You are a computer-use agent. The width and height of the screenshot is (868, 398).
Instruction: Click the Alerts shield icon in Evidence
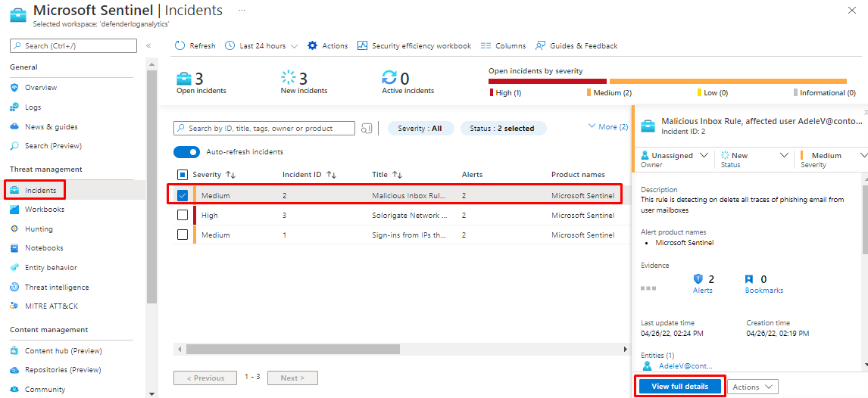698,279
